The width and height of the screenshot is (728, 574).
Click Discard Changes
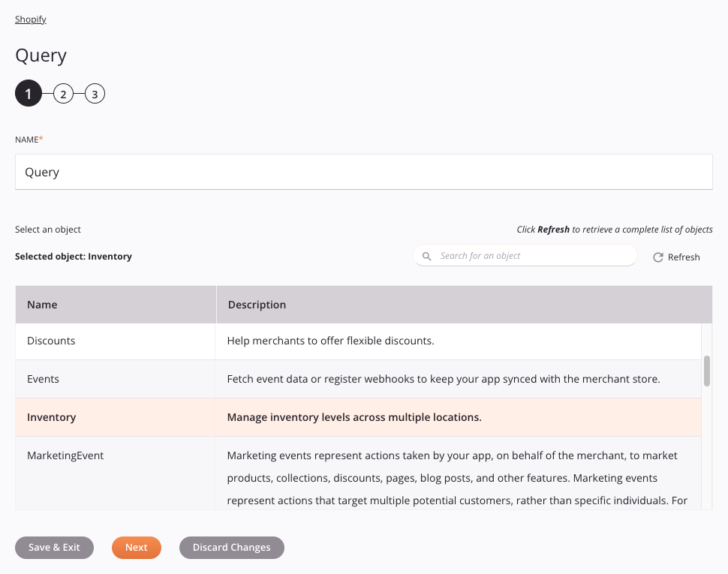coord(231,548)
